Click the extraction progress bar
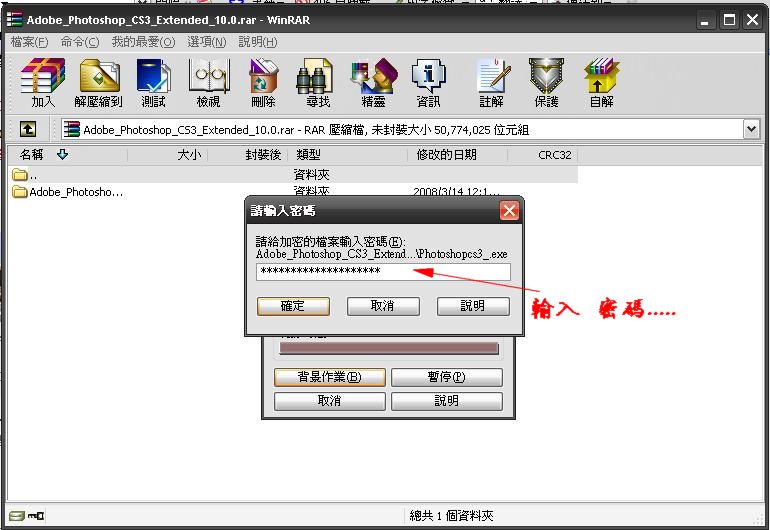 (x=388, y=349)
